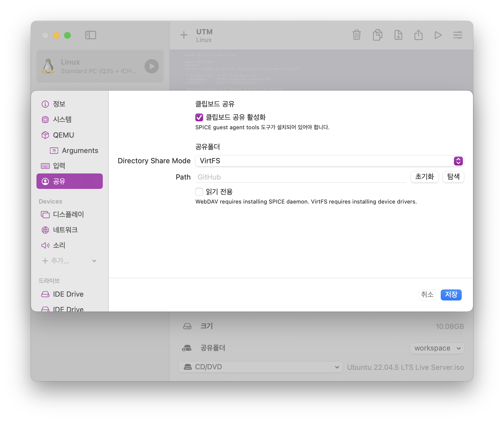Click the Linux Tux penguin icon
Screen dimensions: 504x422
tap(48, 66)
